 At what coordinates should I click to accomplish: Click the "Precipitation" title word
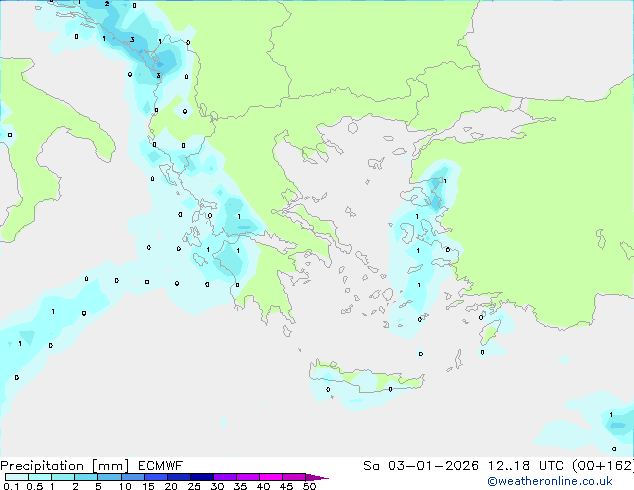pyautogui.click(x=42, y=466)
